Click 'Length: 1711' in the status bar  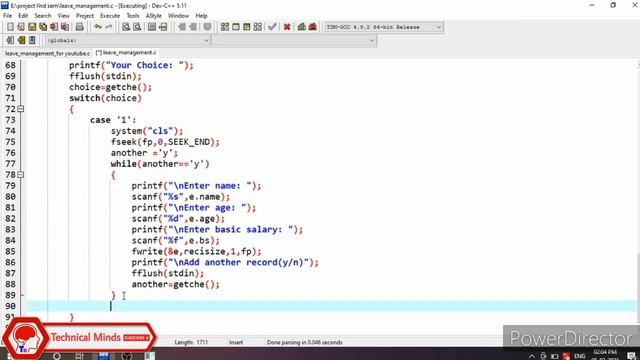pyautogui.click(x=191, y=342)
